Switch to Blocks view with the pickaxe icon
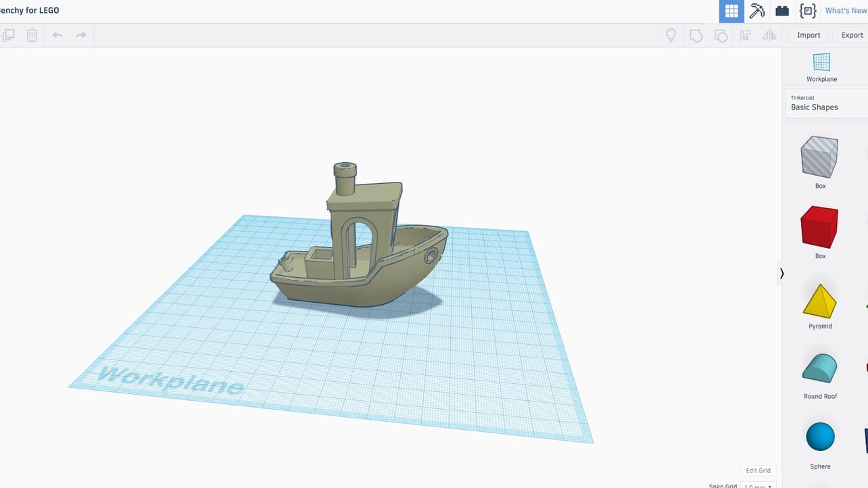This screenshot has height=488, width=868. pyautogui.click(x=756, y=11)
